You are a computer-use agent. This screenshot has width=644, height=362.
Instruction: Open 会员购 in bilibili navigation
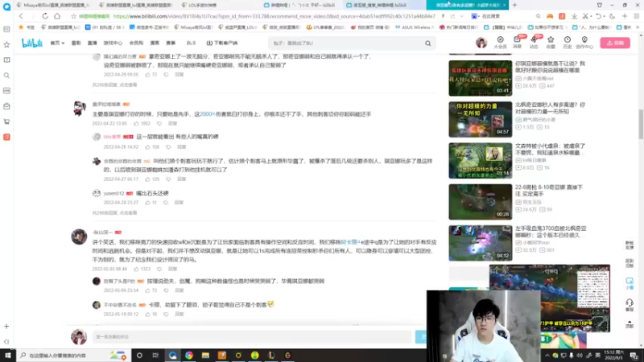(x=136, y=43)
